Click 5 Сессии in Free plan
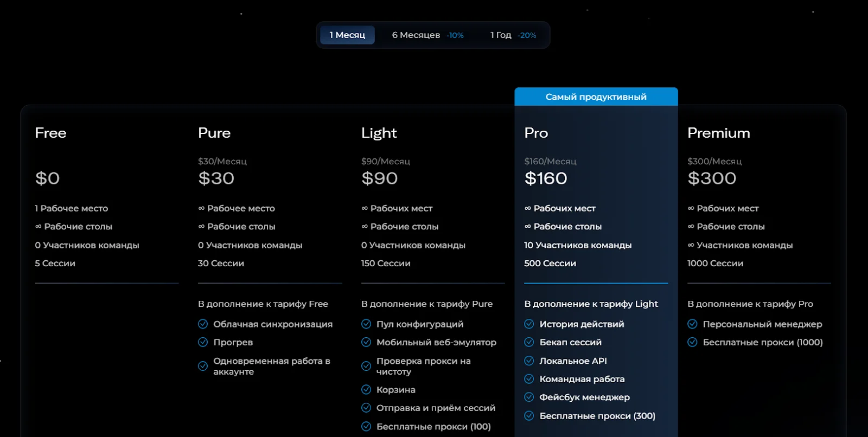Viewport: 868px width, 437px height. coord(55,264)
